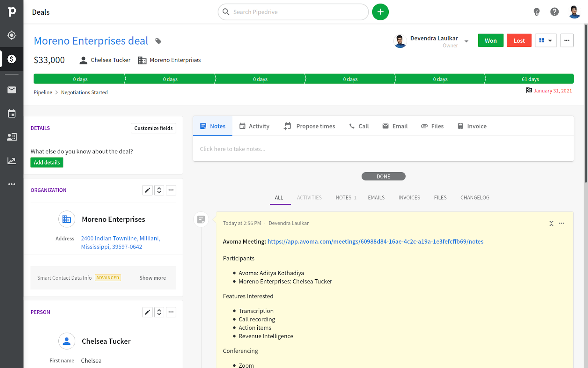
Task: Collapse the note with the arrows icon
Action: pyautogui.click(x=551, y=223)
